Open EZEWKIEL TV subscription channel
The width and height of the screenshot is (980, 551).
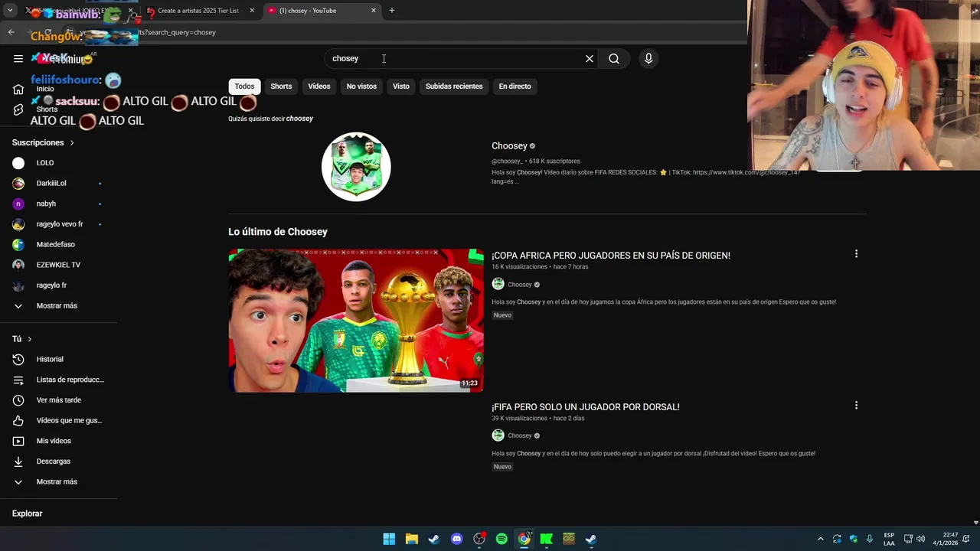point(58,265)
